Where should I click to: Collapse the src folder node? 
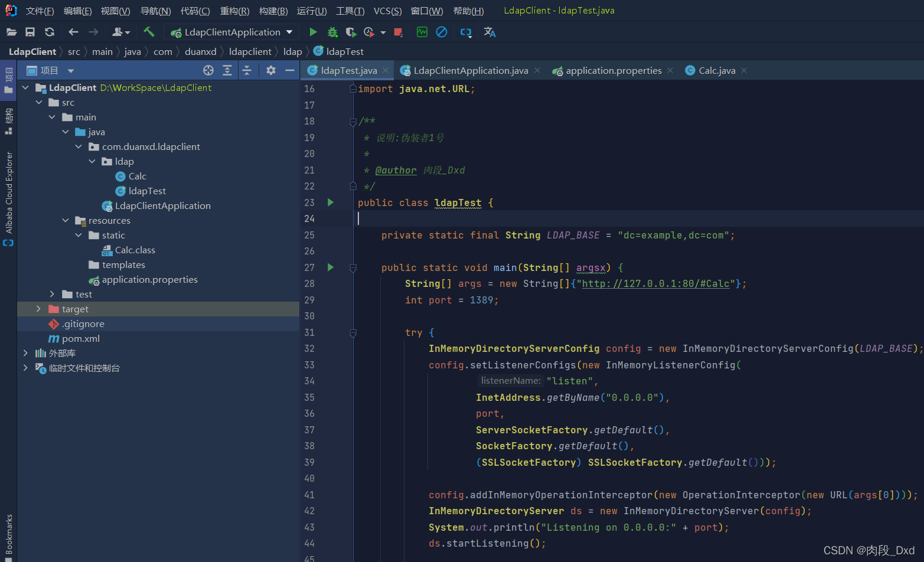pos(39,102)
